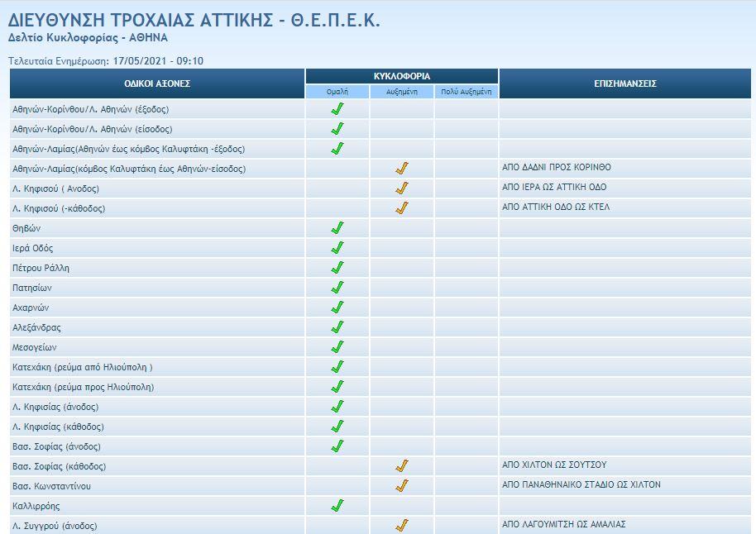
Task: Select the Αυξημένη sub-header
Action: [402, 92]
